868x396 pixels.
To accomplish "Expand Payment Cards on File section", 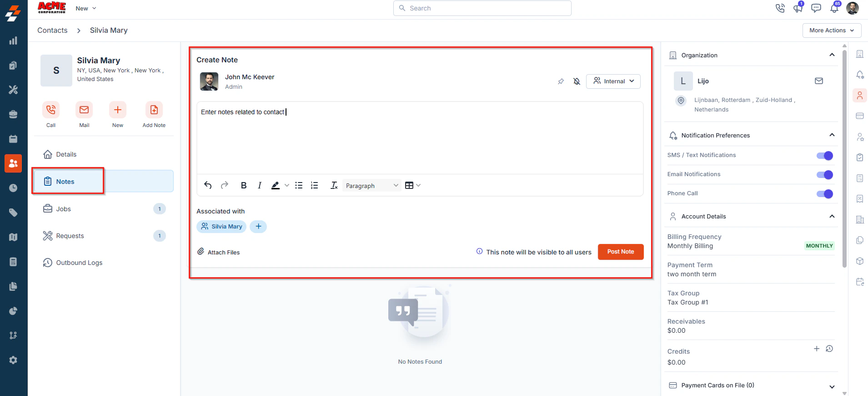I will (x=832, y=386).
